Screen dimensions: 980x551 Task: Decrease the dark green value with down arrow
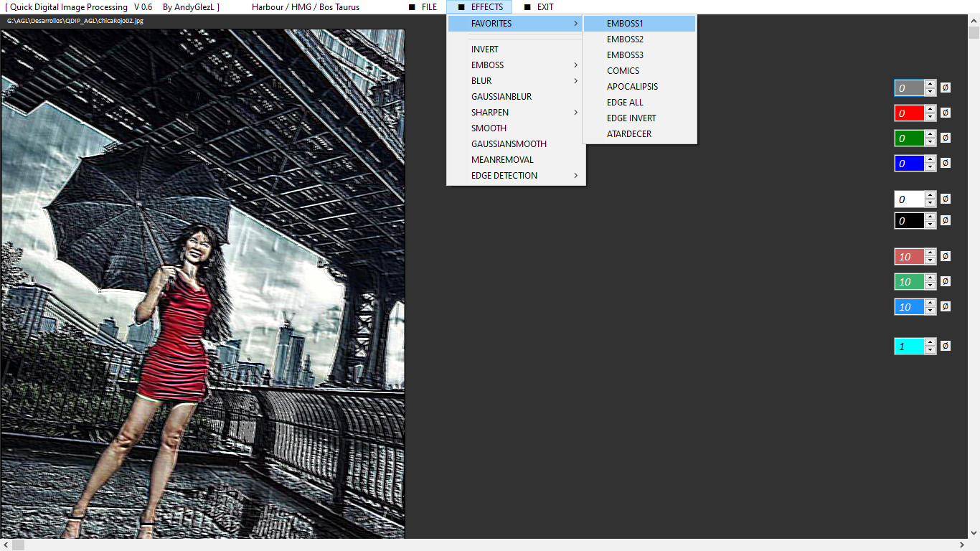930,142
